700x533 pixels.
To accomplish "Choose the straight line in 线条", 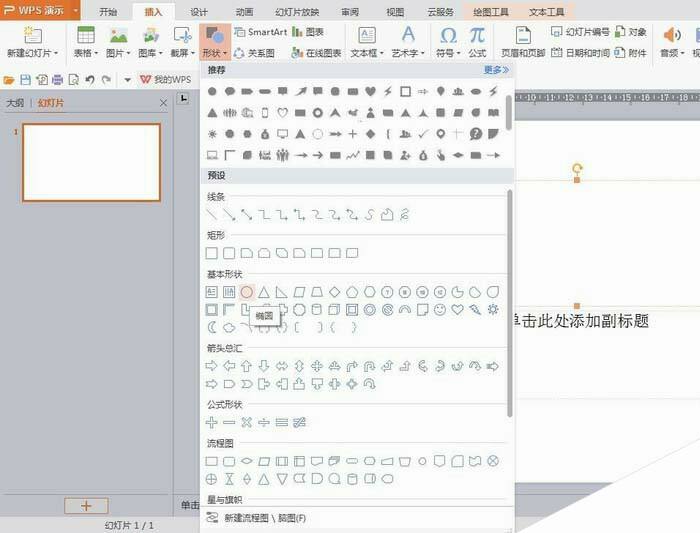I will click(211, 215).
